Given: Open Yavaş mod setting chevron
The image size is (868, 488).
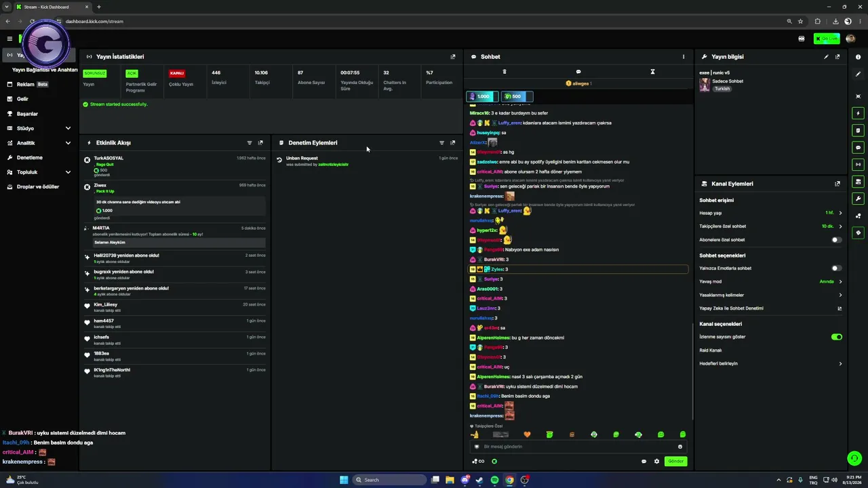Looking at the screenshot, I should [x=840, y=281].
